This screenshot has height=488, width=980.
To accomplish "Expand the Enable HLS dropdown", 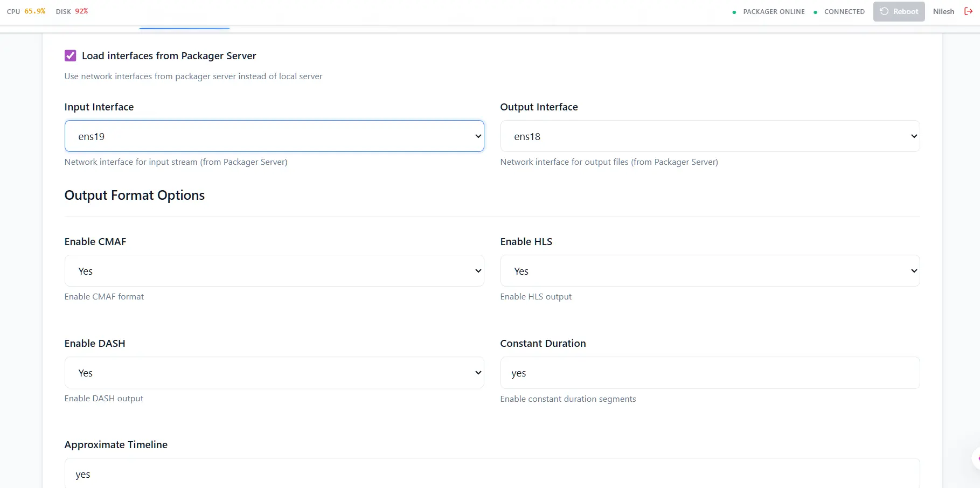I will pyautogui.click(x=710, y=270).
